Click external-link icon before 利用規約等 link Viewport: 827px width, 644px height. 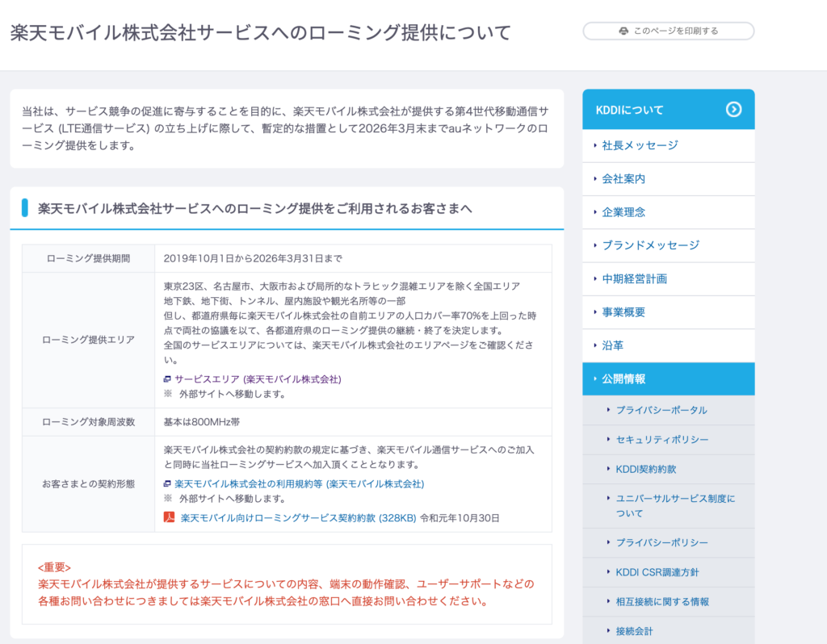point(167,483)
